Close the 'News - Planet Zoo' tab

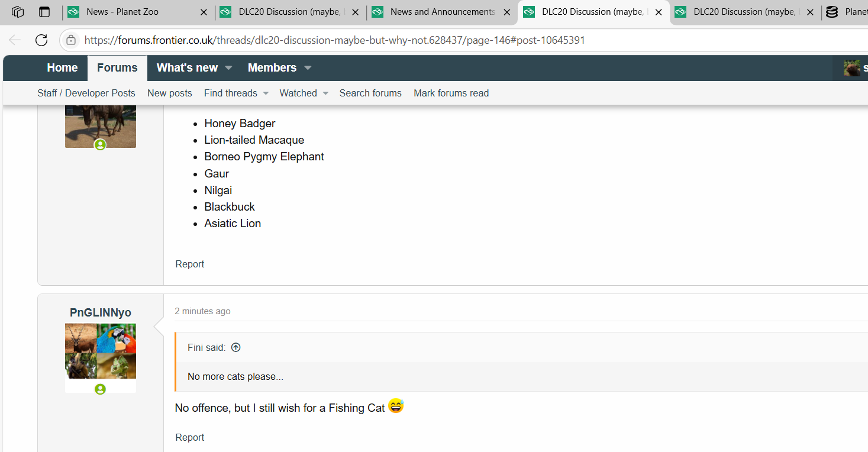point(204,12)
